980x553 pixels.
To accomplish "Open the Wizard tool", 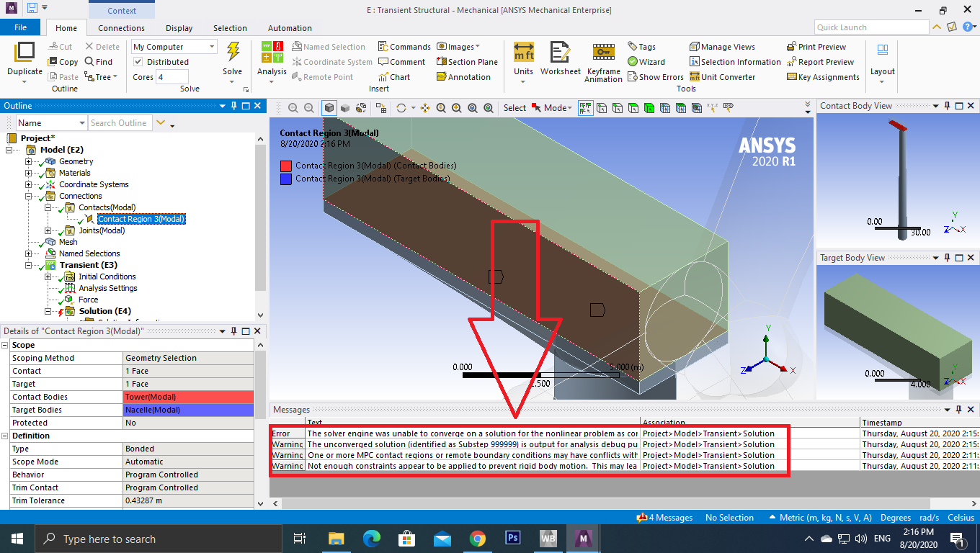I will pyautogui.click(x=646, y=62).
